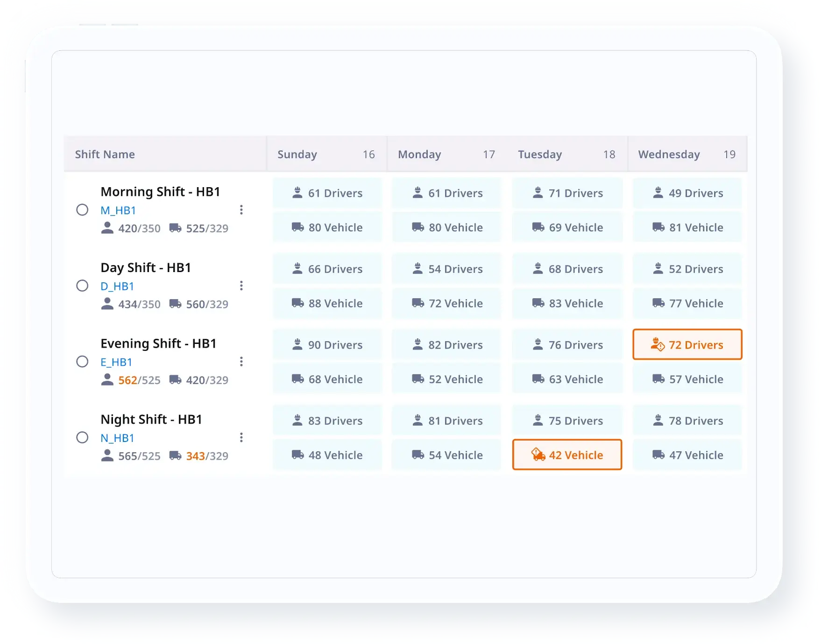Click the Sunday 16 column header
Viewport: 821px width, 644px height.
click(326, 154)
